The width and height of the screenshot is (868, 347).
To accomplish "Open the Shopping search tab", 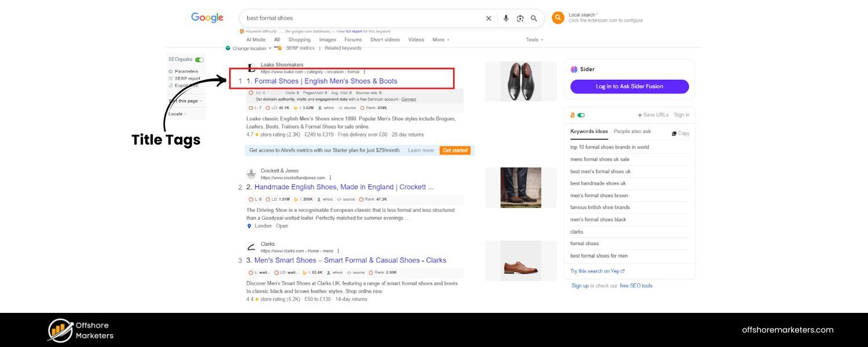I will 299,39.
